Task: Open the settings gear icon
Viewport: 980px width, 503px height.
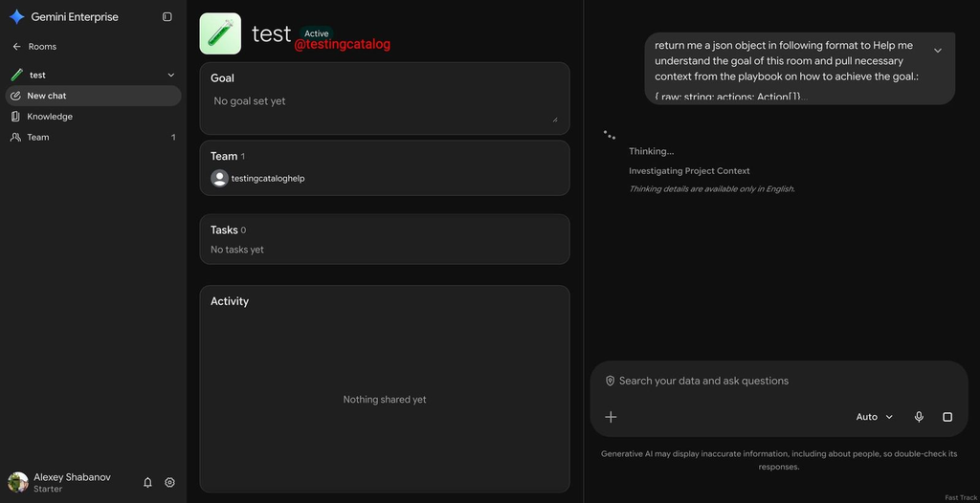Action: [x=169, y=482]
